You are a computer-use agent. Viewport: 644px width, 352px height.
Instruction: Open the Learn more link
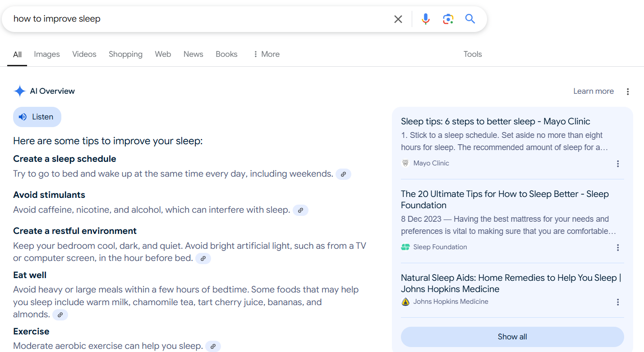pyautogui.click(x=593, y=91)
